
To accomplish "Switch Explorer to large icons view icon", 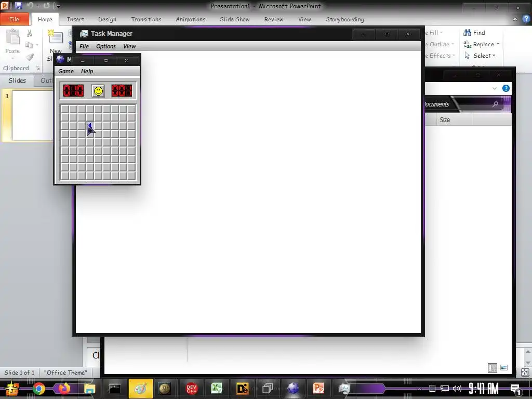I will [504, 368].
